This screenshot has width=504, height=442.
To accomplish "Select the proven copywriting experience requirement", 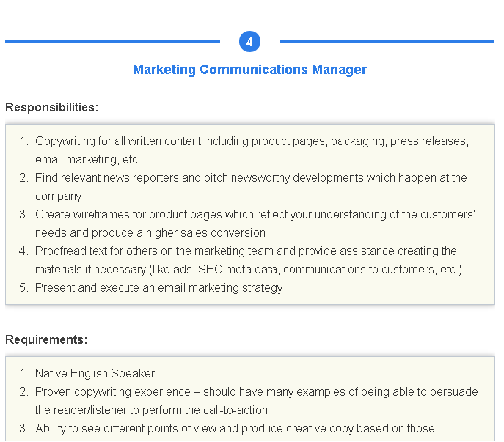I will click(256, 391).
